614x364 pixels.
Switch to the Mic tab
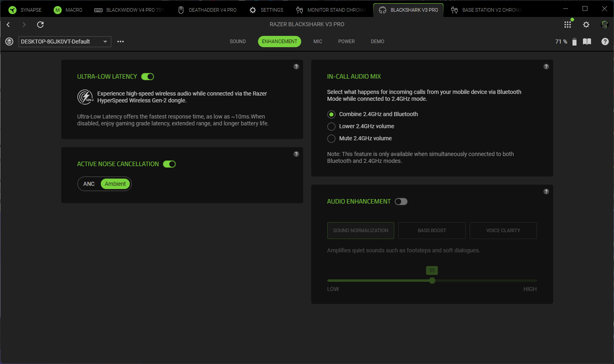click(x=318, y=42)
